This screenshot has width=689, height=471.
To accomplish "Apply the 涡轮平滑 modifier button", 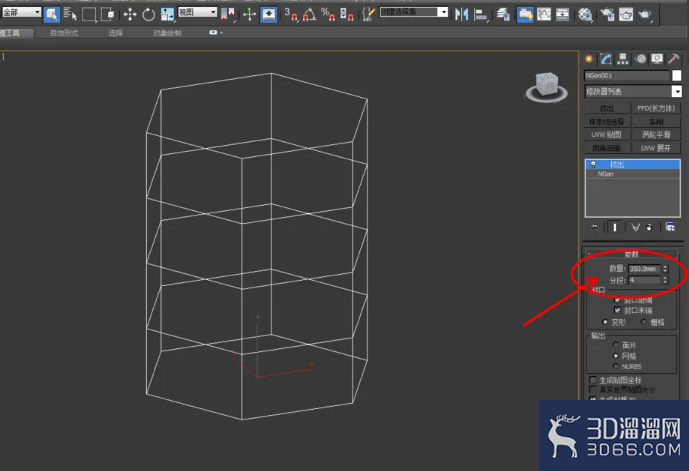I will click(x=656, y=134).
